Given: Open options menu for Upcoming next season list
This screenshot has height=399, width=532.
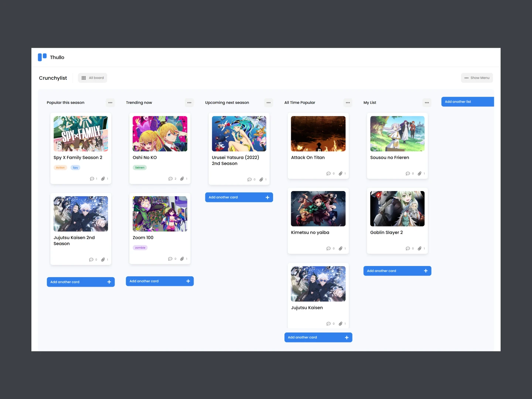Looking at the screenshot, I should coord(269,103).
